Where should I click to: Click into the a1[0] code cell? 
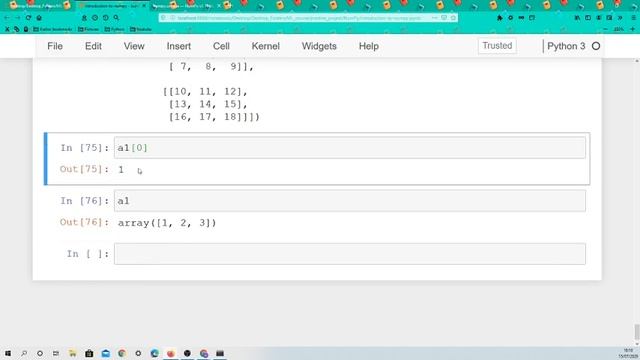click(349, 148)
